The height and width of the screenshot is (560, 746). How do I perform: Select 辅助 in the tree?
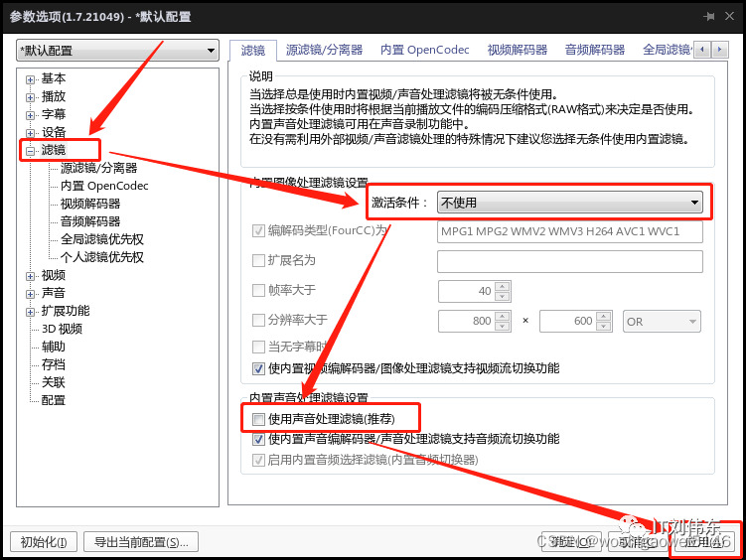coord(54,347)
